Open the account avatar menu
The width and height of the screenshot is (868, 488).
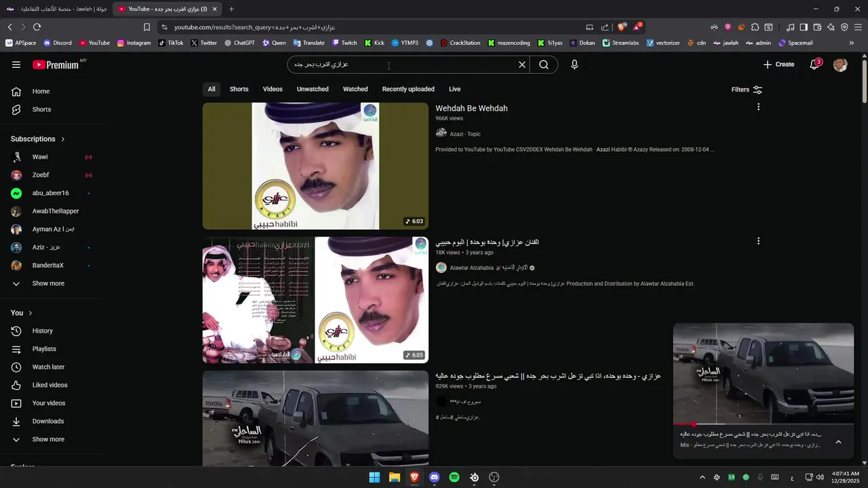pyautogui.click(x=840, y=64)
